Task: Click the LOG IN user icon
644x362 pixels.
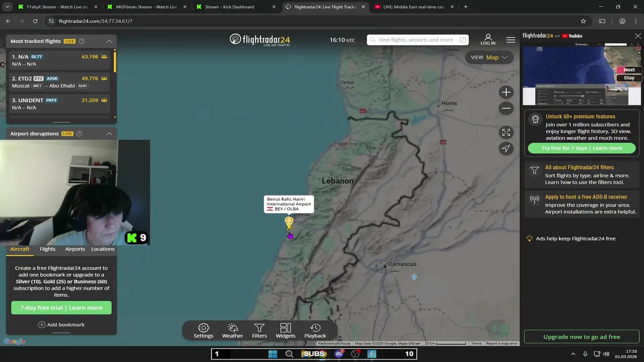Action: pos(488,40)
